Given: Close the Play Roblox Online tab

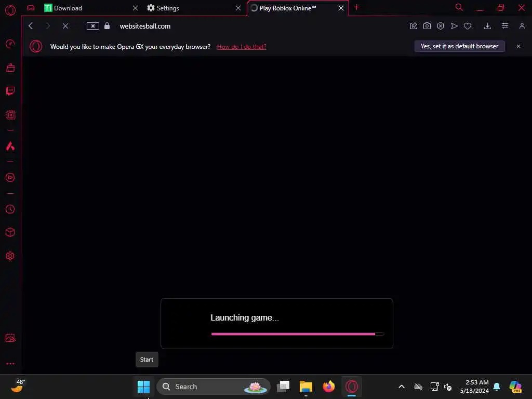Looking at the screenshot, I should click(341, 8).
